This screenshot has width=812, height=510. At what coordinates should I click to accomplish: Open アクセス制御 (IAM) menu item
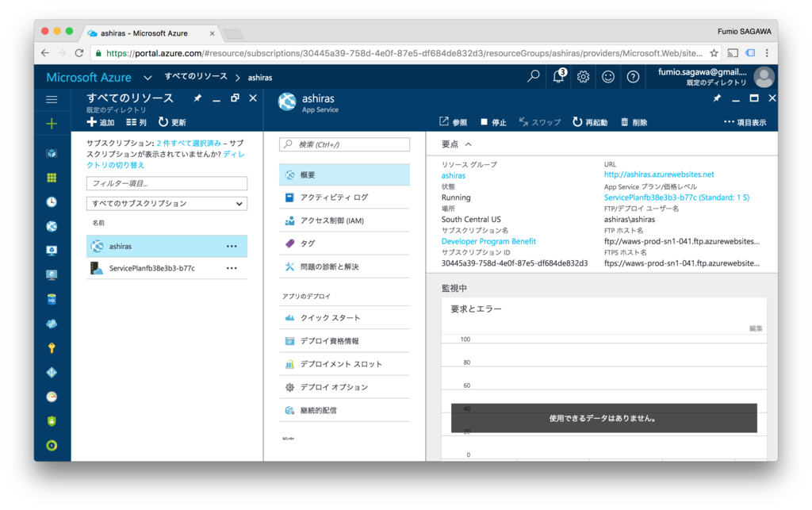pos(344,220)
